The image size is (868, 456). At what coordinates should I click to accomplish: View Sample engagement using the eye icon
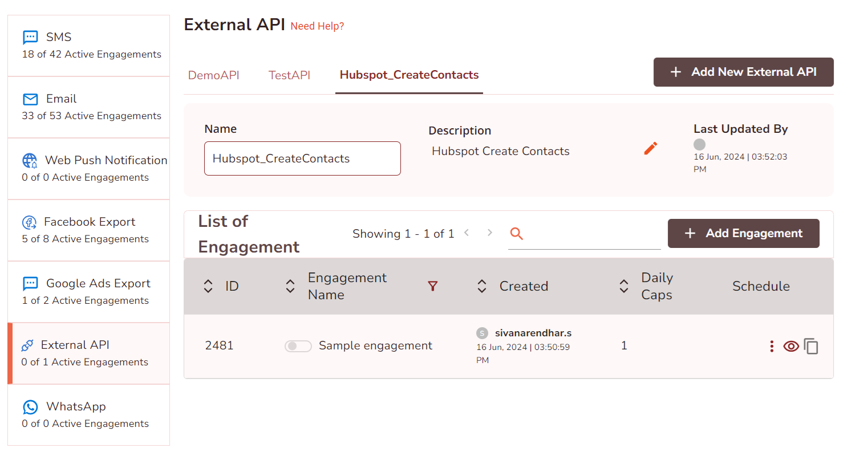click(791, 346)
